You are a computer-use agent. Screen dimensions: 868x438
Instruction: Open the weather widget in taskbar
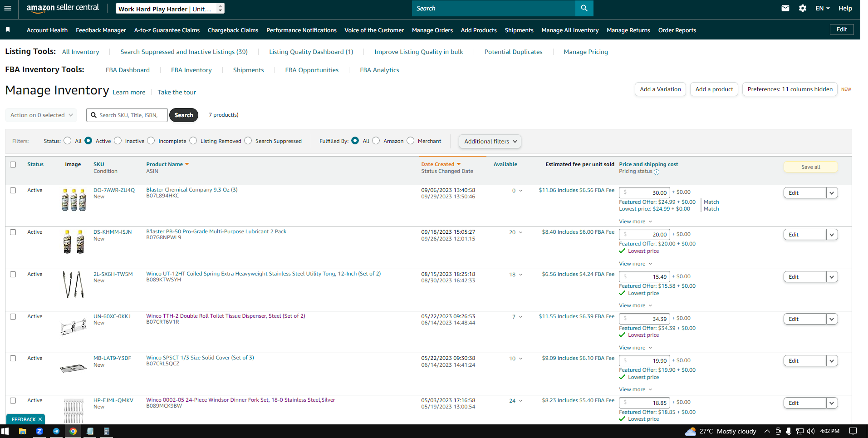(721, 431)
